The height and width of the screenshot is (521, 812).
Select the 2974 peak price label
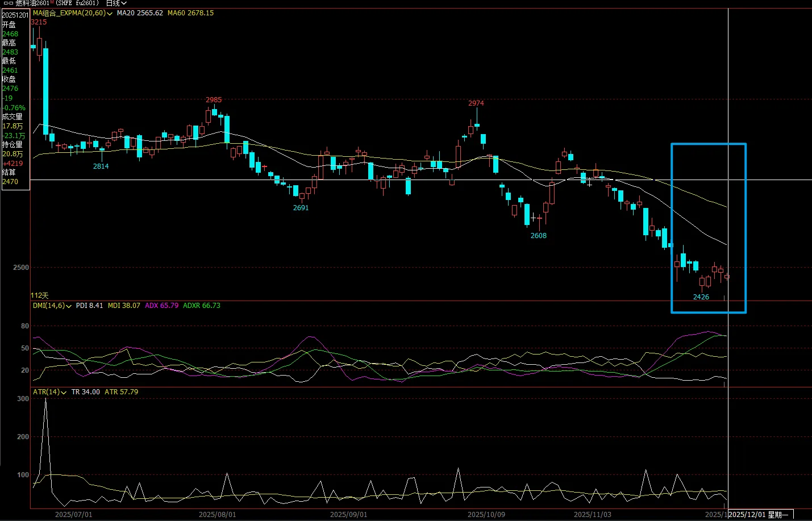[476, 103]
